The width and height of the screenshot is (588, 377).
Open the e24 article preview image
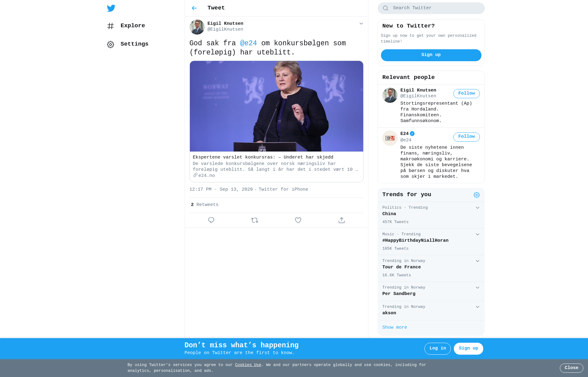click(x=276, y=106)
